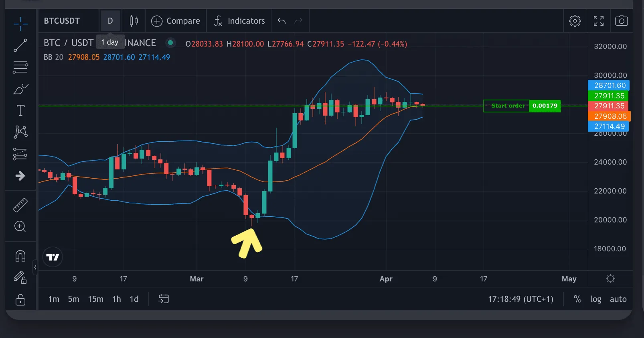Open the D interval dropdown

110,21
